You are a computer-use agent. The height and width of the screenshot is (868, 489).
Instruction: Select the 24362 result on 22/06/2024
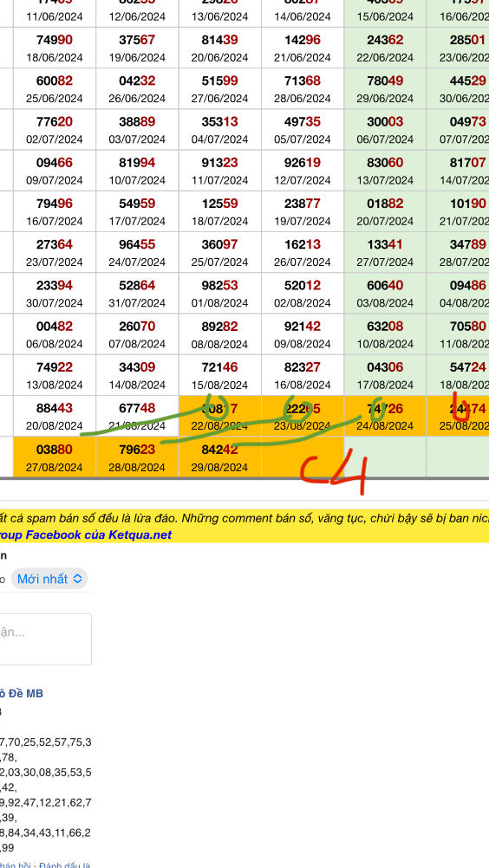coord(385,48)
